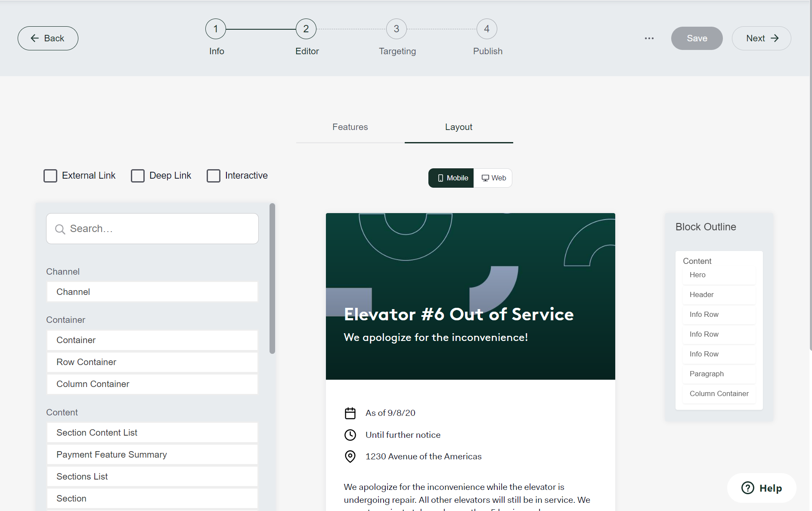This screenshot has height=511, width=812.
Task: Check the Deep Link checkbox
Action: coord(138,176)
